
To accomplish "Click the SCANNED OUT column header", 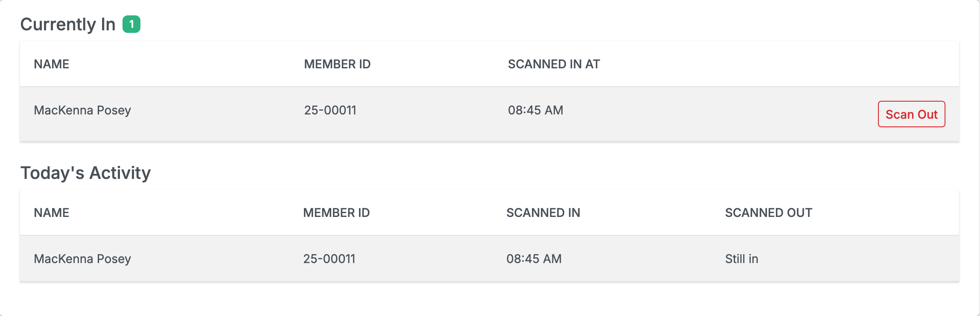I will [x=768, y=213].
